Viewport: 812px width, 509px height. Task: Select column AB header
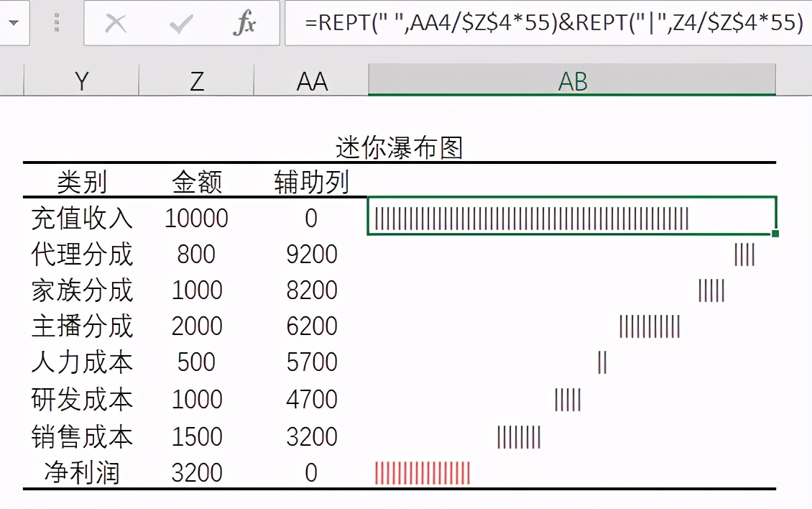tap(572, 81)
